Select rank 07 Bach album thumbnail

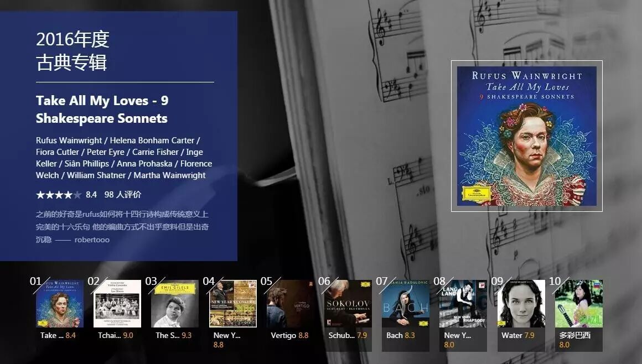(x=406, y=304)
